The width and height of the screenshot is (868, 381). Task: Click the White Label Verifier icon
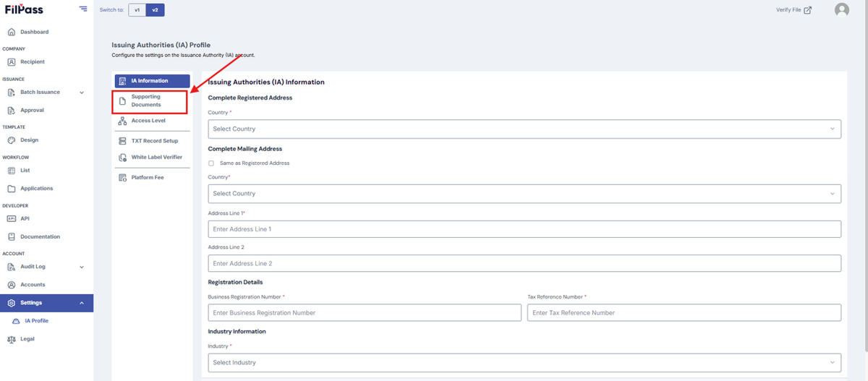122,157
